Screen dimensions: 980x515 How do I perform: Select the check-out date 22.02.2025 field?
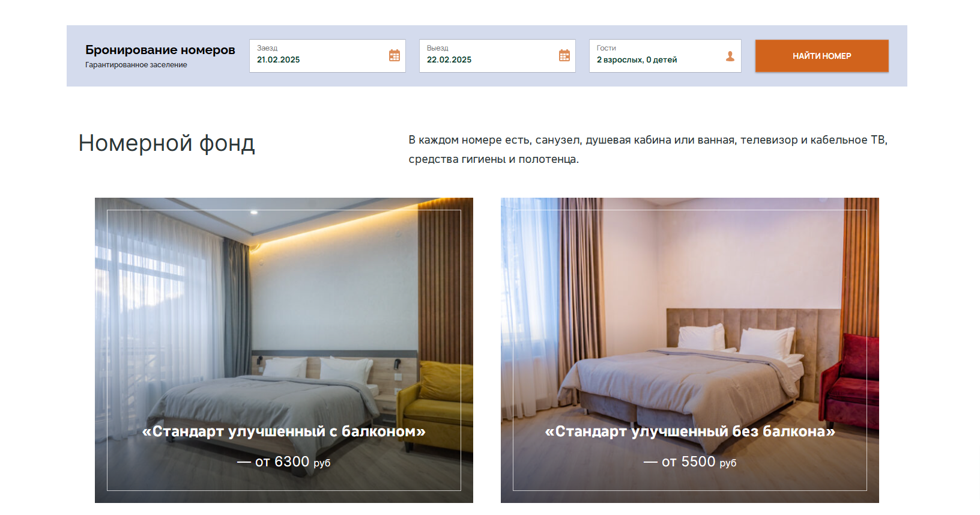click(497, 56)
